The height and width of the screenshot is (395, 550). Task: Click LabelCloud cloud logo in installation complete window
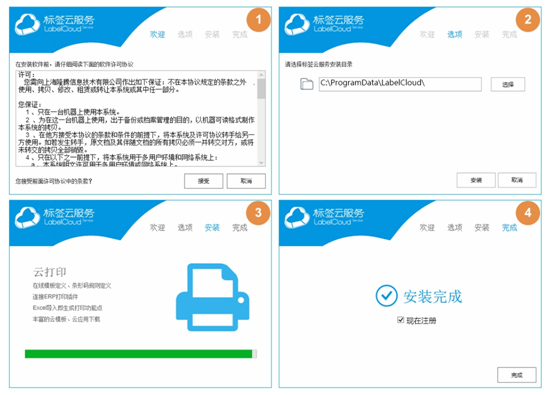click(x=297, y=217)
